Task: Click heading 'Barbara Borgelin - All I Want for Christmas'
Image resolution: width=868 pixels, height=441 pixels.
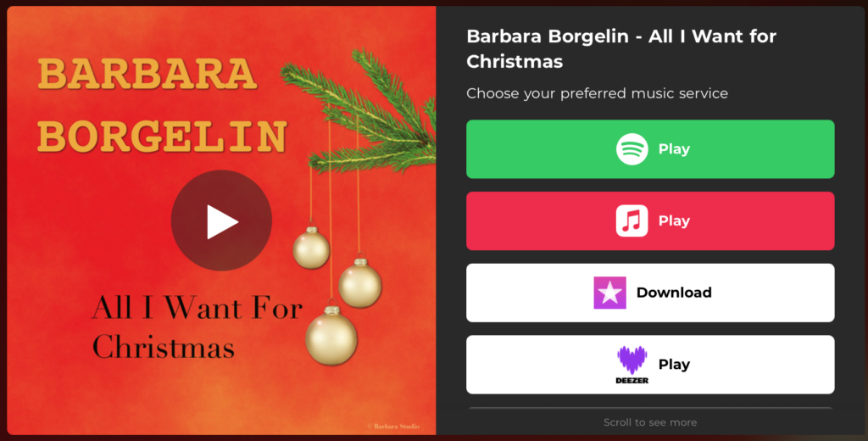Action: point(621,48)
